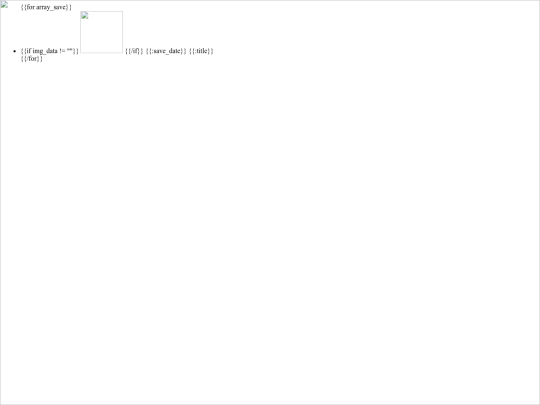Click the broken image thumbnail placeholder box

(x=102, y=32)
